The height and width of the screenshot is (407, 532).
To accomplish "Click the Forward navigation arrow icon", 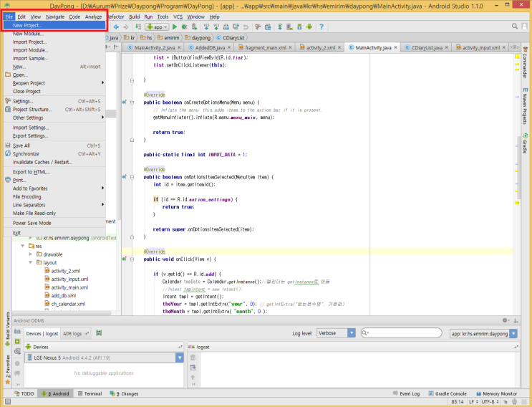I will 126,27.
